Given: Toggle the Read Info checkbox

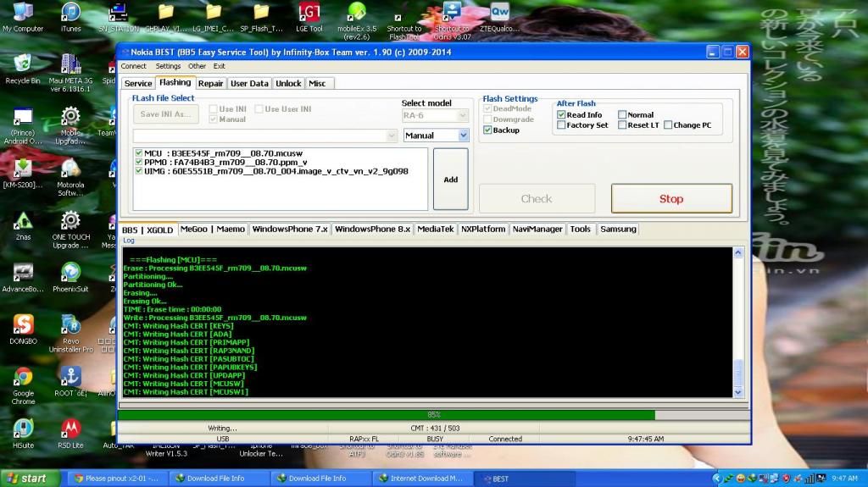Looking at the screenshot, I should [561, 114].
